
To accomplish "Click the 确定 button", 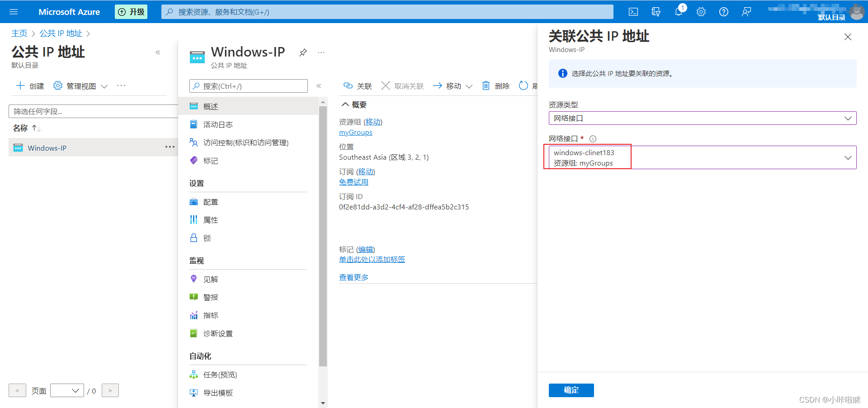I will tap(571, 390).
